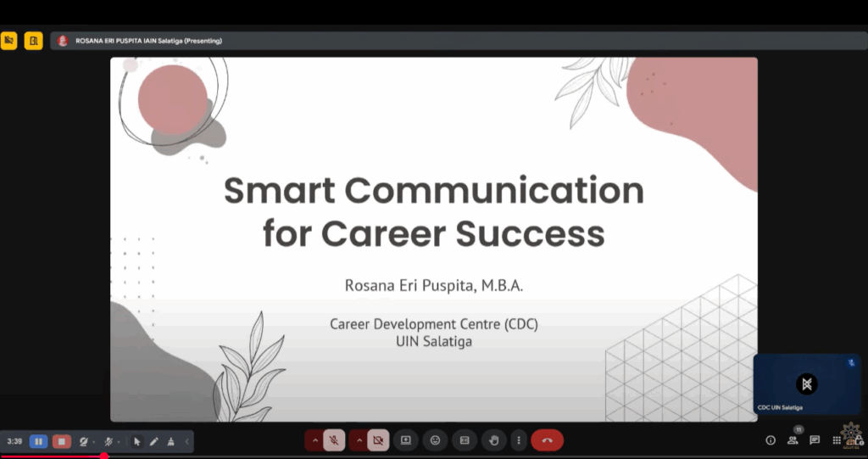Toggle the disabled camera button

pos(378,440)
